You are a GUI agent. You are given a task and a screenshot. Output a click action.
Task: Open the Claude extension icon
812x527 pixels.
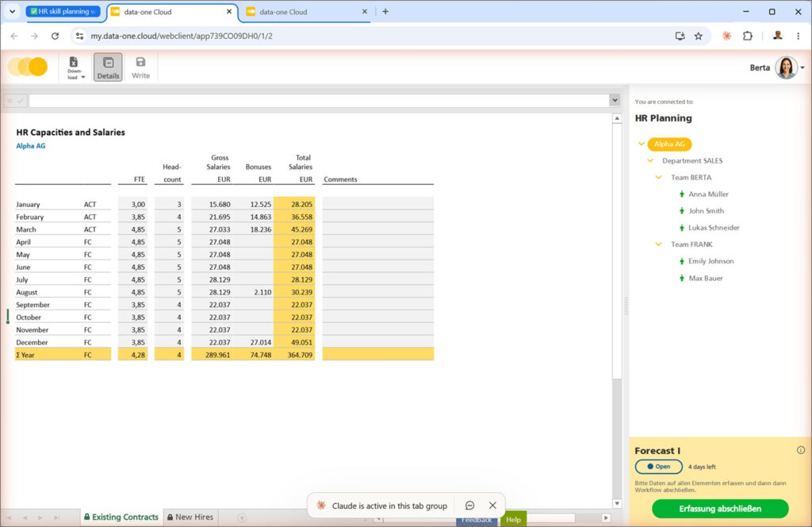point(726,36)
